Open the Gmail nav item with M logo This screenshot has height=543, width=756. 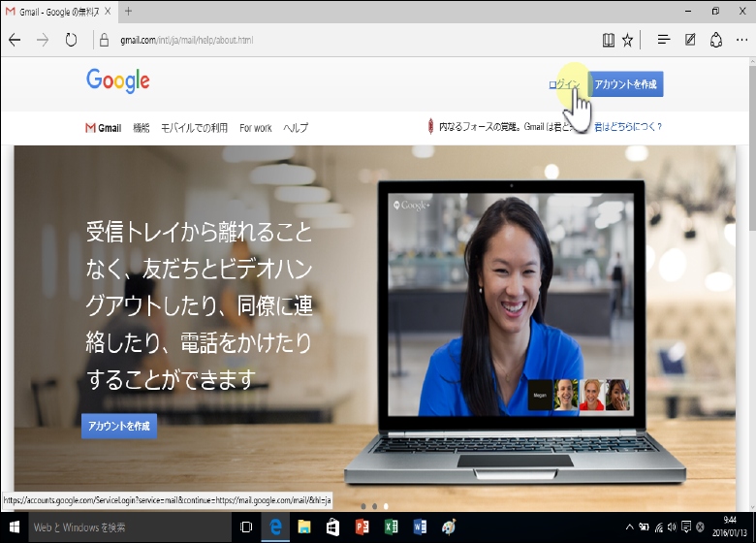pyautogui.click(x=103, y=128)
